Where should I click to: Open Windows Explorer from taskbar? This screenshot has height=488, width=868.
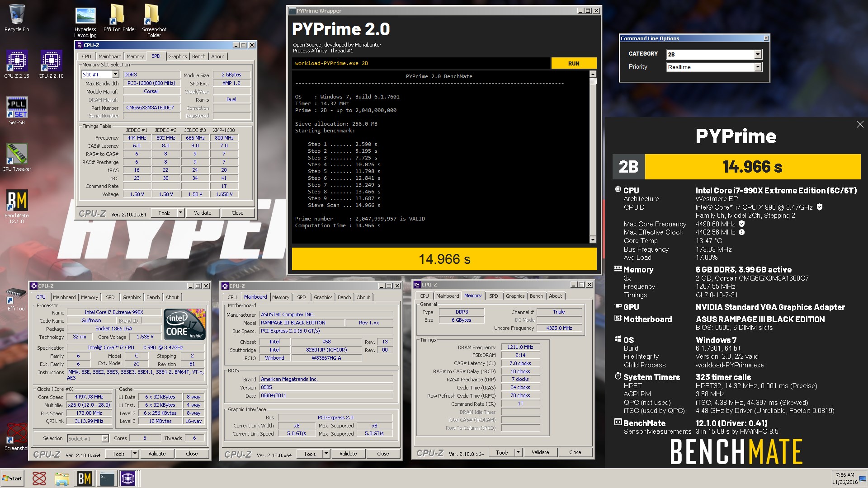(x=62, y=479)
